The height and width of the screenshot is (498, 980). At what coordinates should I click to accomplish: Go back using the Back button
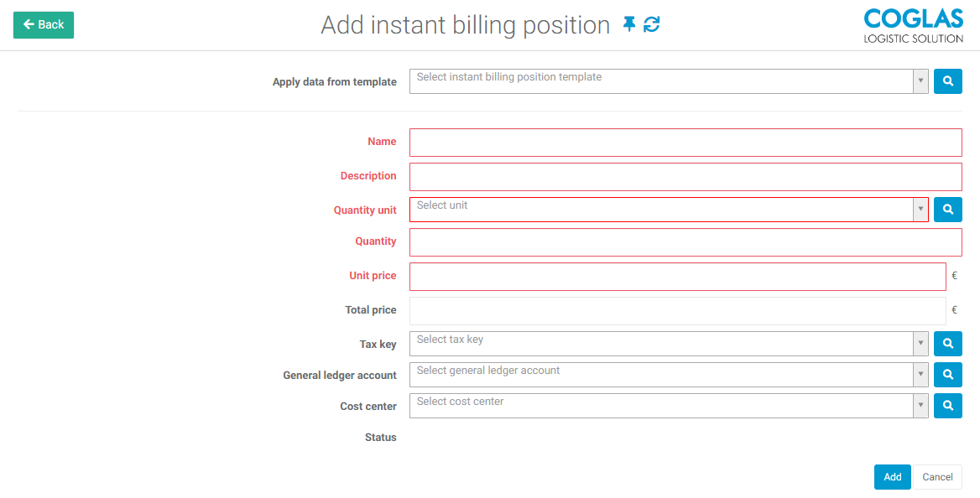pos(44,25)
